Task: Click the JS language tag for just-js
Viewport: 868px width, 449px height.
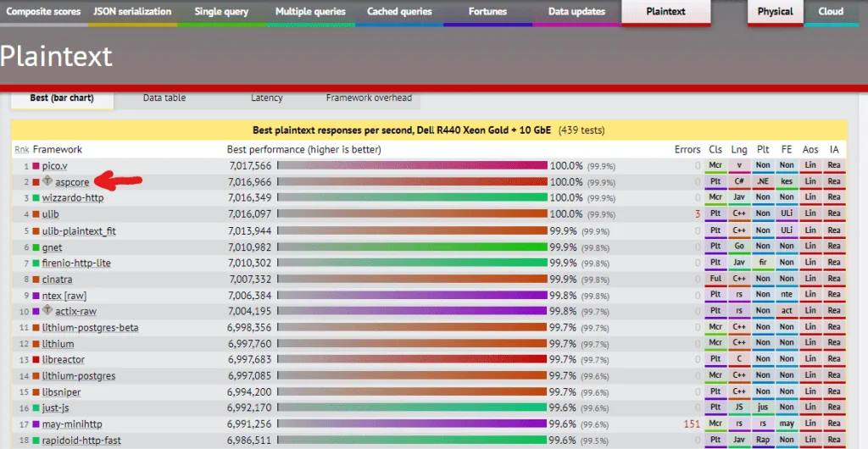Action: [739, 407]
